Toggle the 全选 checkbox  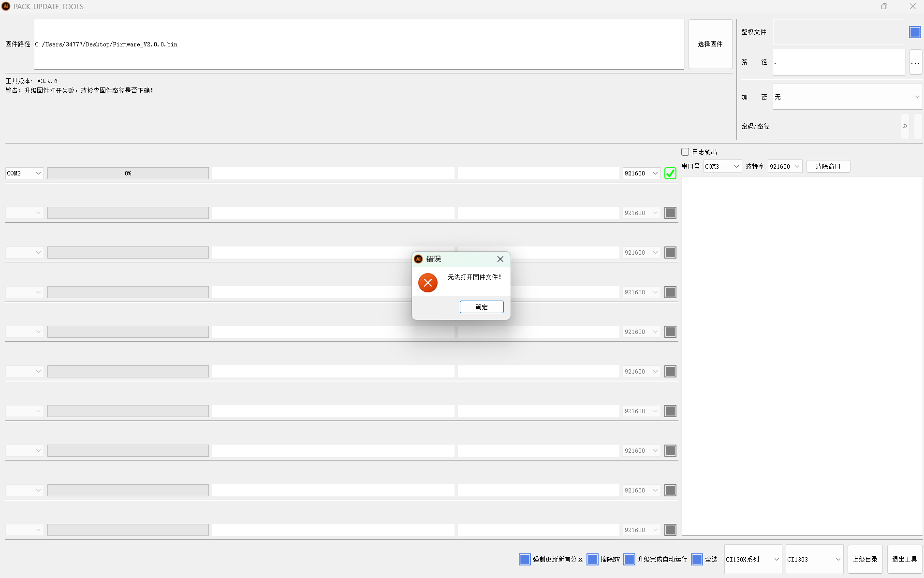697,559
